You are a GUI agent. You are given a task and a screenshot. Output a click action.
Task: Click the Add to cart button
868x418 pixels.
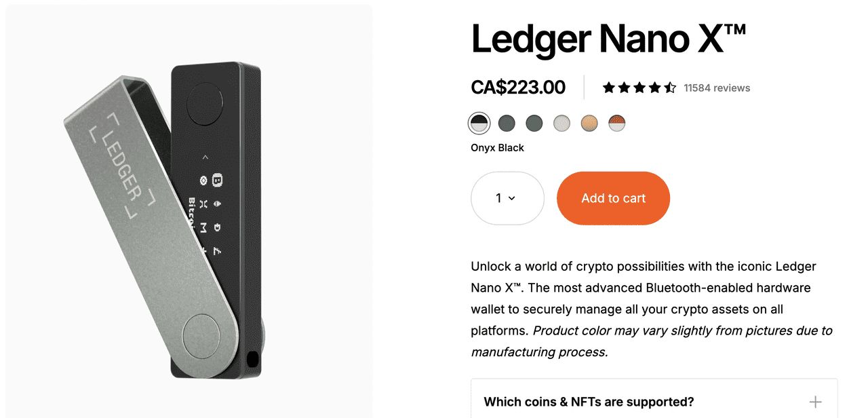click(613, 198)
